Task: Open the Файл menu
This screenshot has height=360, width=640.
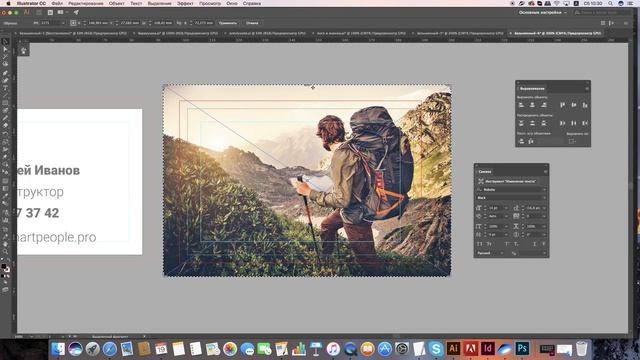Action: coord(57,3)
